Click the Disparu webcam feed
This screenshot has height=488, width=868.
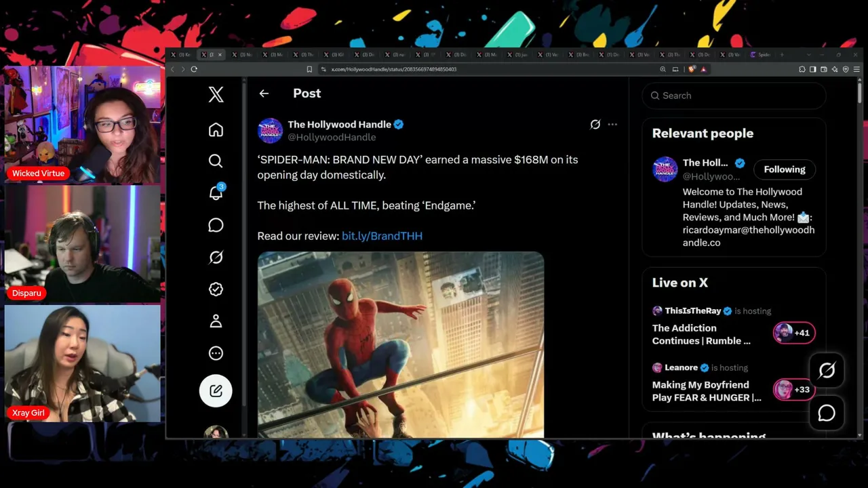coord(83,243)
